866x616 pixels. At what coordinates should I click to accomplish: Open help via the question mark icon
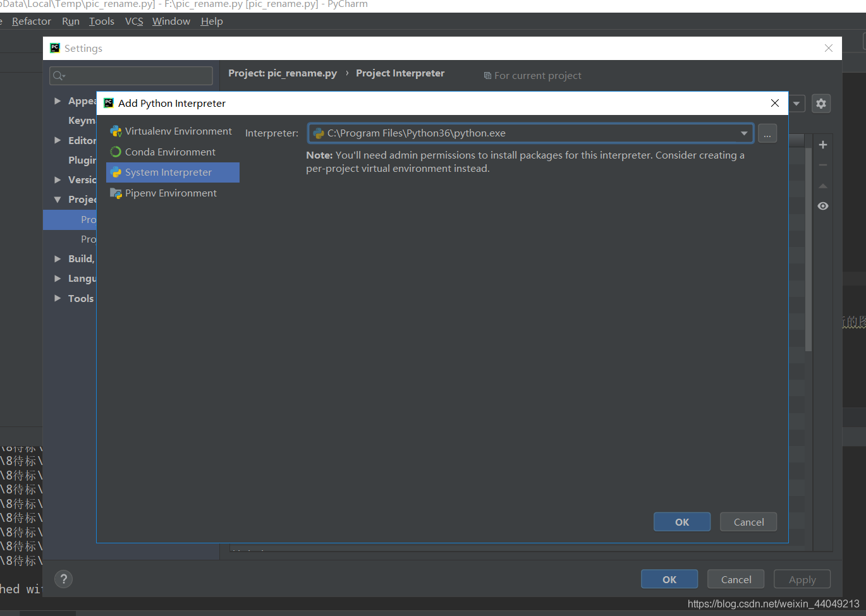tap(63, 579)
